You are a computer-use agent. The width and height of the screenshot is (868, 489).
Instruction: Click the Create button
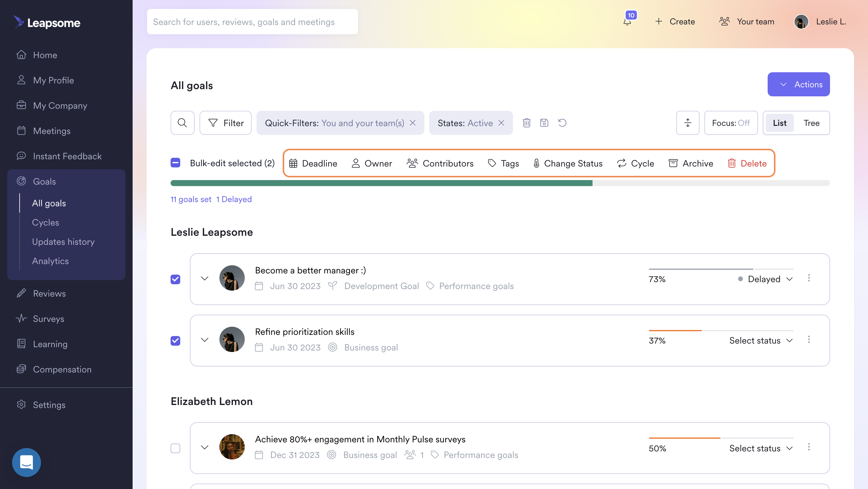coord(675,22)
